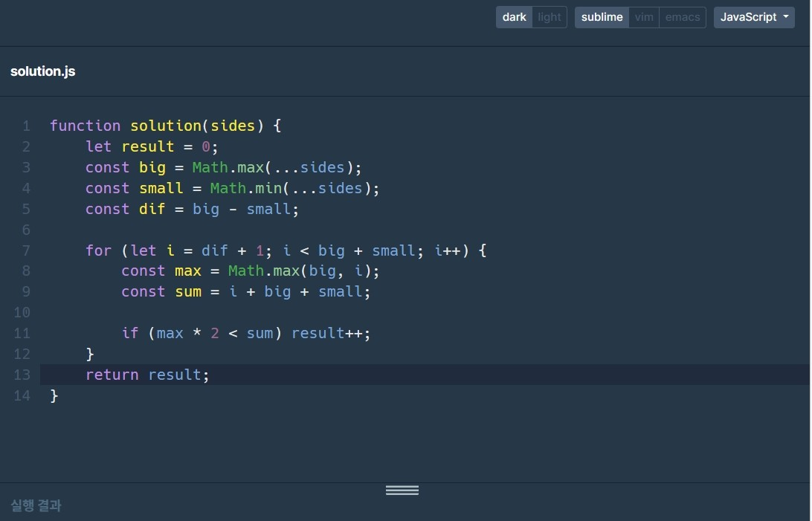Click line number 10 in gutter
The image size is (812, 521).
22,312
